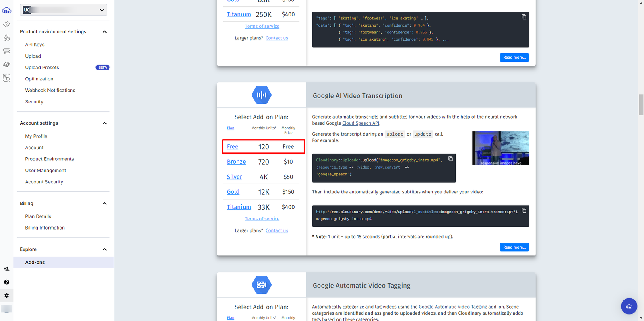Select the Bronze plan link
The image size is (644, 321).
[236, 162]
